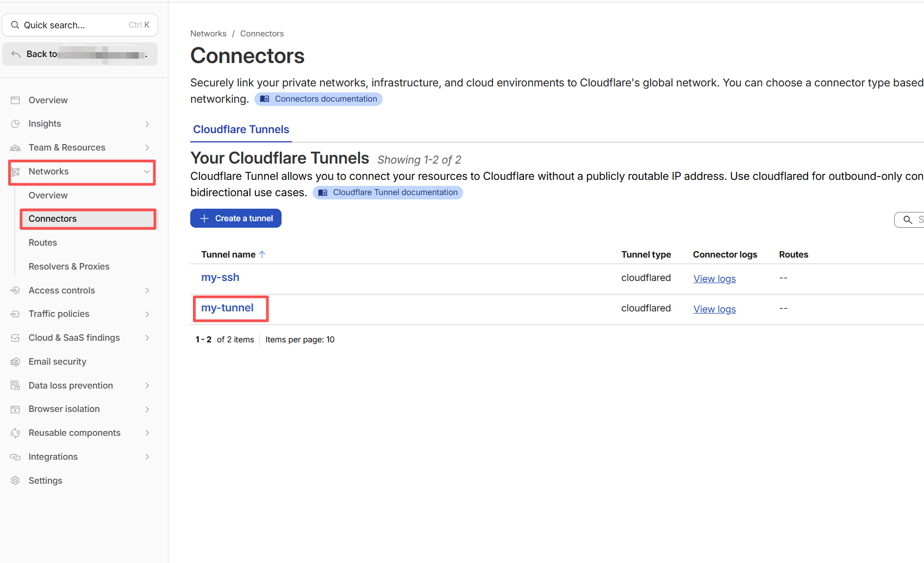Click the Back to account button
The width and height of the screenshot is (924, 563).
pos(80,54)
